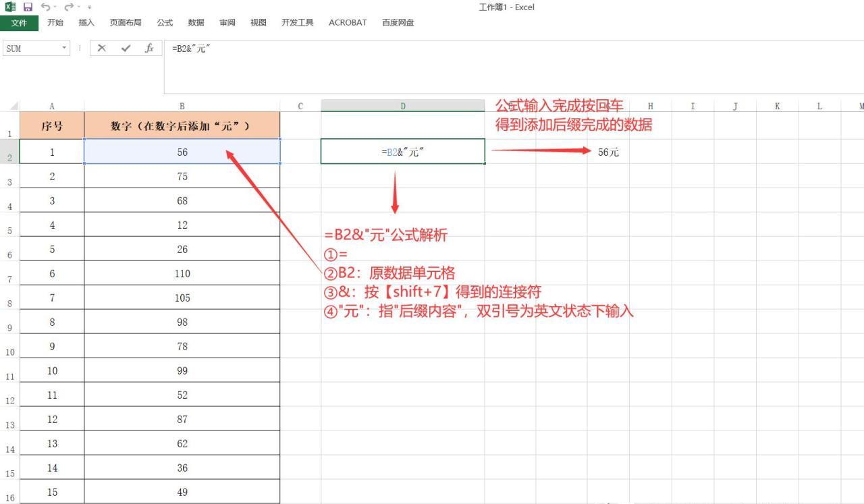Click the formula bar text =B2&"元"
Image resolution: width=864 pixels, height=504 pixels.
[x=191, y=49]
